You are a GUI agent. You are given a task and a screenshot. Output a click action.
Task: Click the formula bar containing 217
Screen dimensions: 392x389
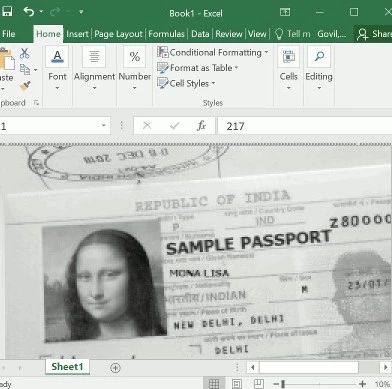point(305,126)
